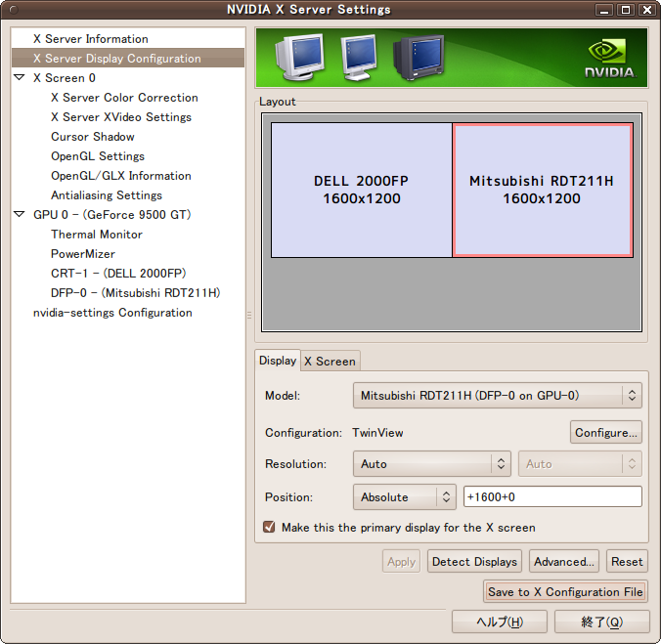Click the dark CRT monitor banner icon
661x644 pixels.
(x=417, y=59)
